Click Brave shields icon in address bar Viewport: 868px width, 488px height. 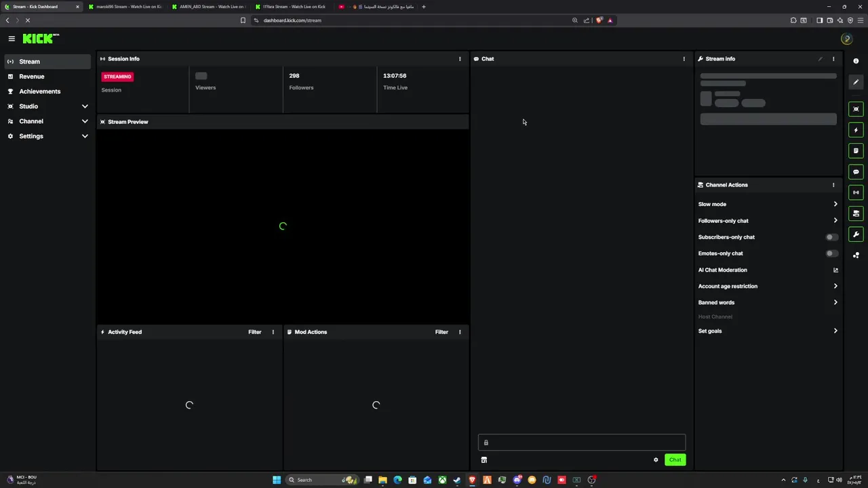click(x=599, y=20)
